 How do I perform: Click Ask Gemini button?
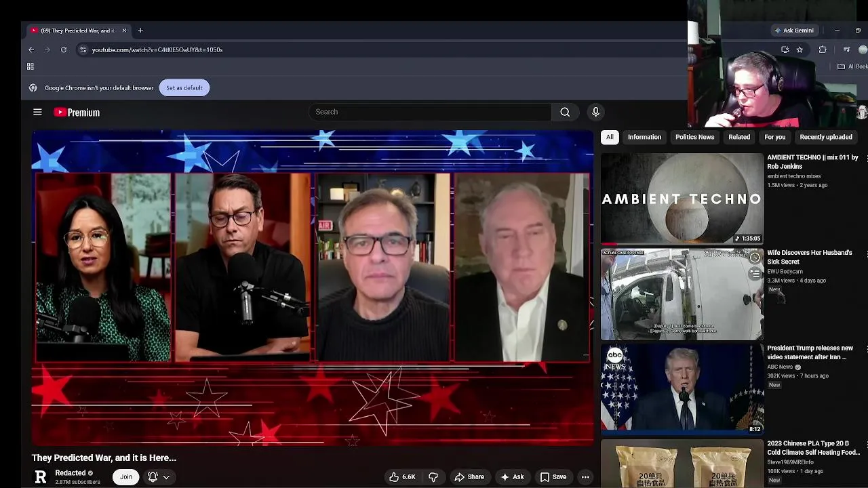tap(794, 30)
